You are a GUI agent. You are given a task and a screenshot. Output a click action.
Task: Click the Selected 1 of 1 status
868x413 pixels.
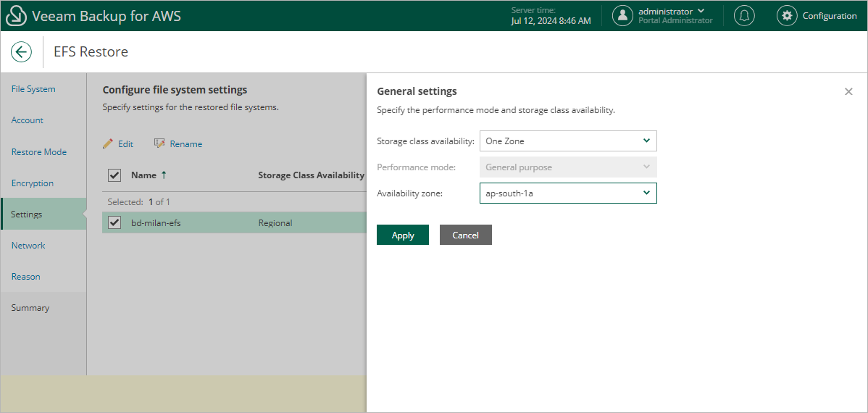click(x=139, y=201)
